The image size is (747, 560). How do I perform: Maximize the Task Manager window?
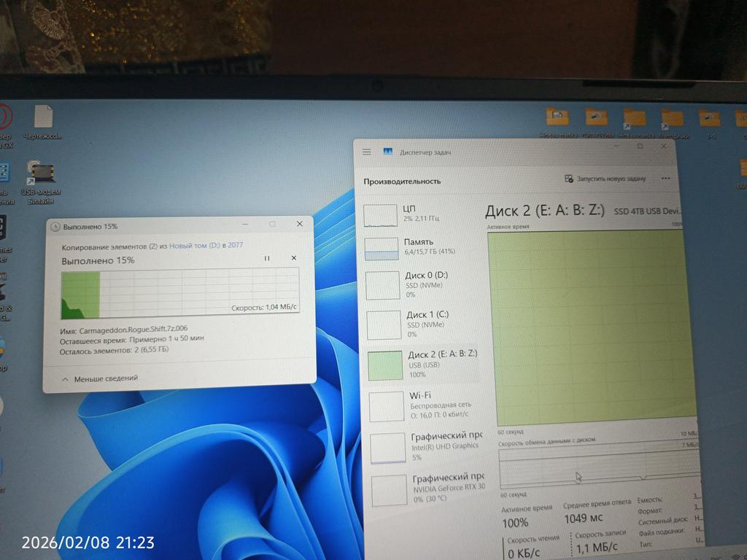640,147
